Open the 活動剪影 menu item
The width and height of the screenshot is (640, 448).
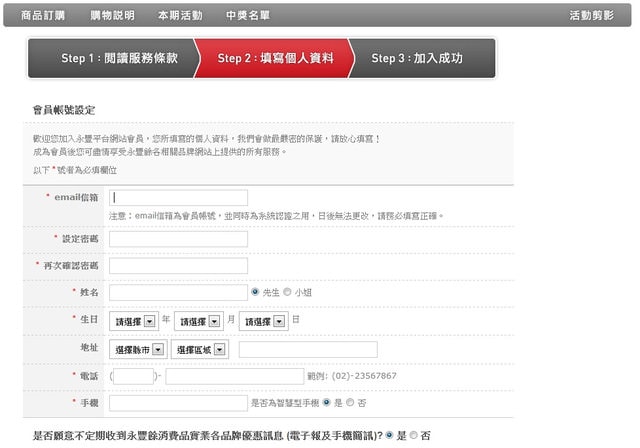[591, 16]
